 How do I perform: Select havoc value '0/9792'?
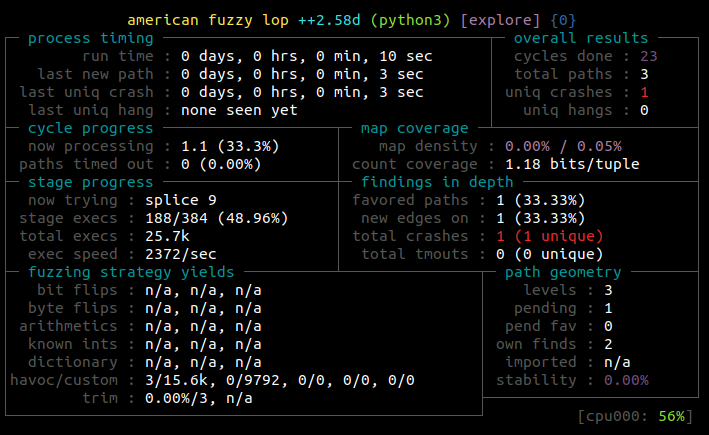[253, 380]
